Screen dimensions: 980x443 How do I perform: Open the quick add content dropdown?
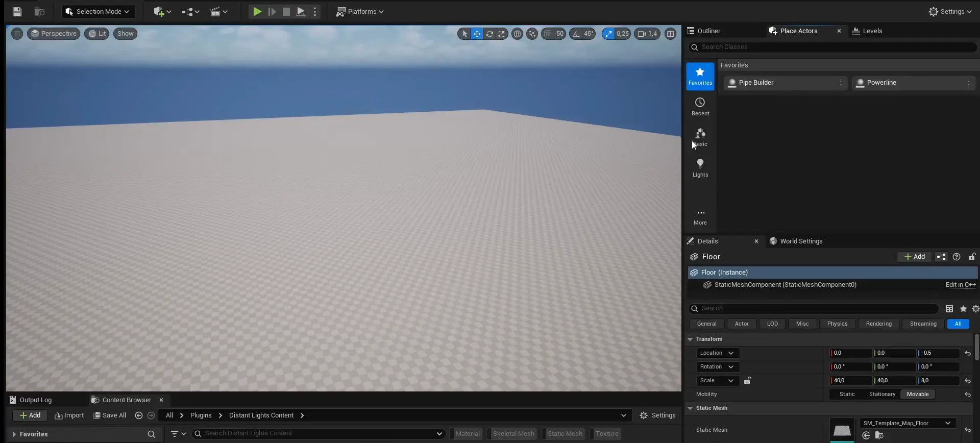(162, 11)
